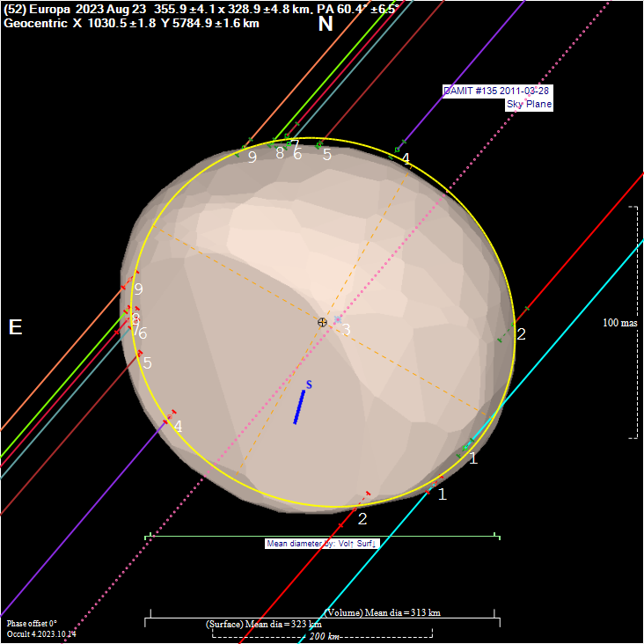The width and height of the screenshot is (644, 644).
Task: Click the Phase offset 0° text
Action: click(x=32, y=623)
